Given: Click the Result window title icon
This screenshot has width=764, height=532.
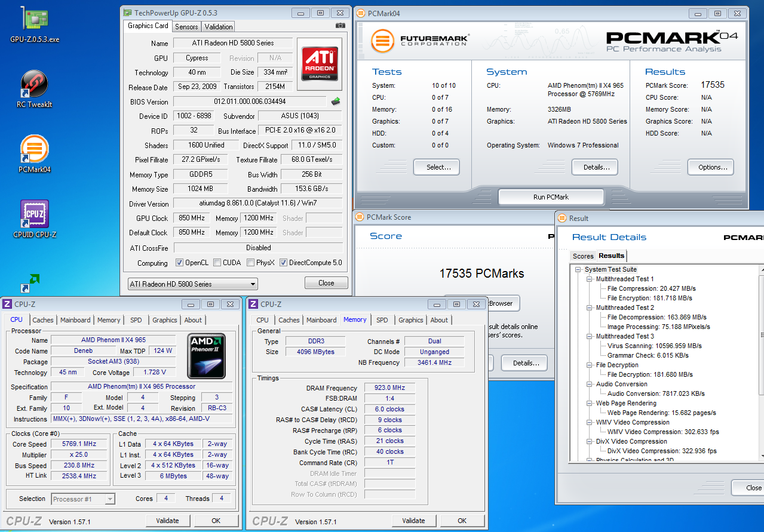Looking at the screenshot, I should point(562,218).
